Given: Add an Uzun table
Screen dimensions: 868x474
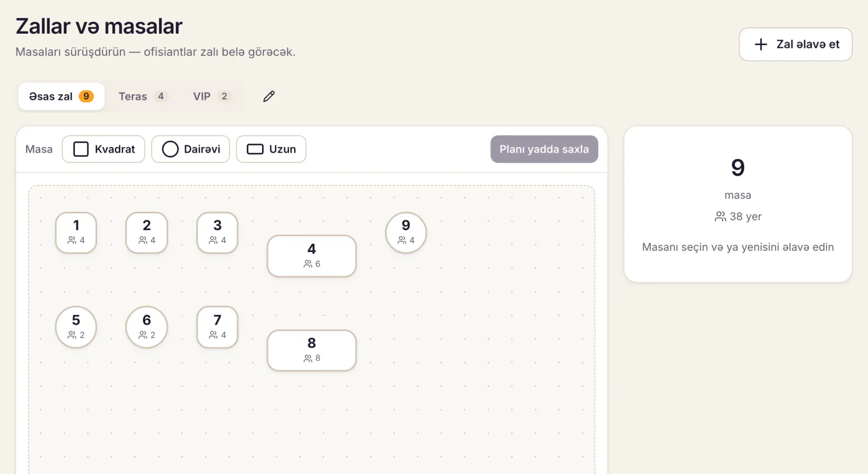Looking at the screenshot, I should (271, 149).
